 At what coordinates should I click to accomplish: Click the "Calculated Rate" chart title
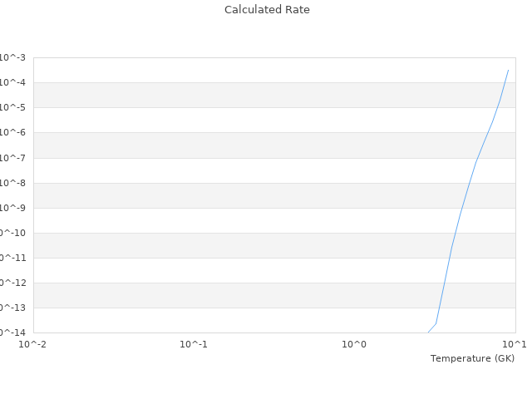tap(266, 10)
